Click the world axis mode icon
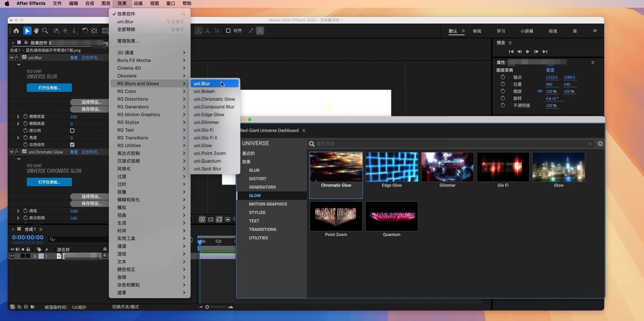 tap(208, 31)
